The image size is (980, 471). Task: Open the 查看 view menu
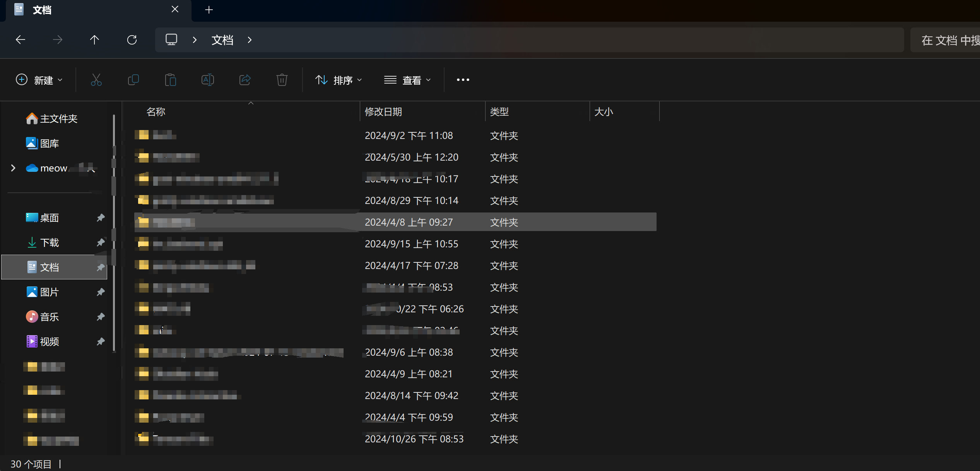407,80
